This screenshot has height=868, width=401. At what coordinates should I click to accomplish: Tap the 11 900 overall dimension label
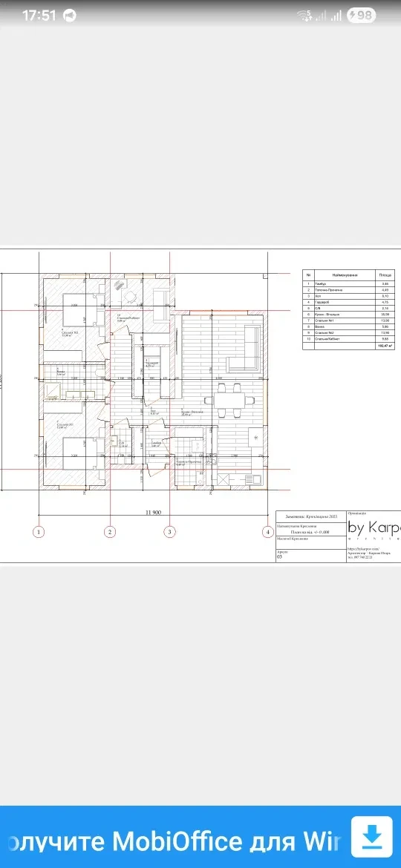coord(154,513)
